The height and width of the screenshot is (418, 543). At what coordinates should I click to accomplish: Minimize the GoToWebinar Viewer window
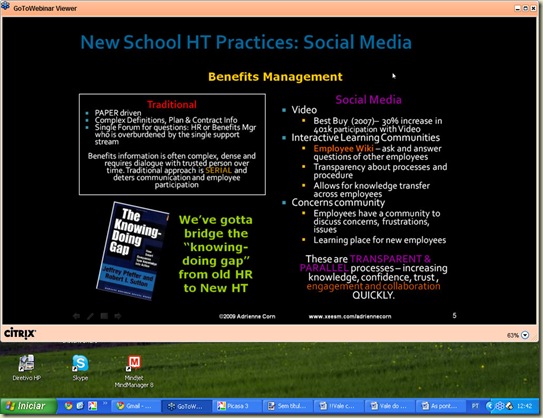point(517,8)
